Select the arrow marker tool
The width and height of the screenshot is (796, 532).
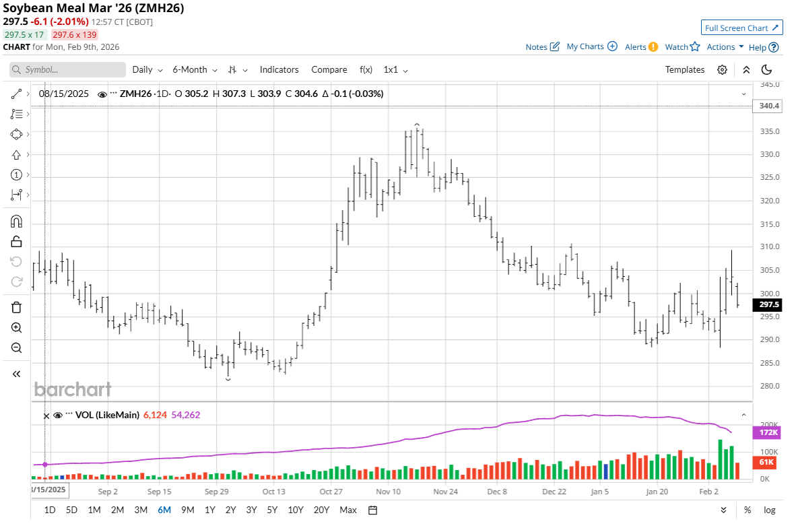16,155
